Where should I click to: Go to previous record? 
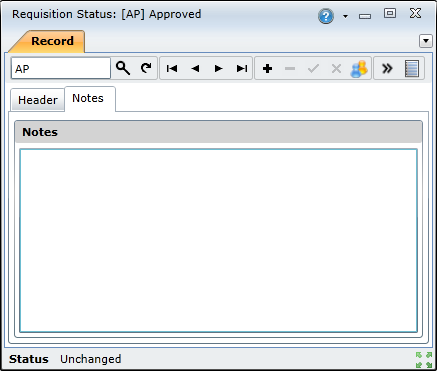pyautogui.click(x=195, y=69)
